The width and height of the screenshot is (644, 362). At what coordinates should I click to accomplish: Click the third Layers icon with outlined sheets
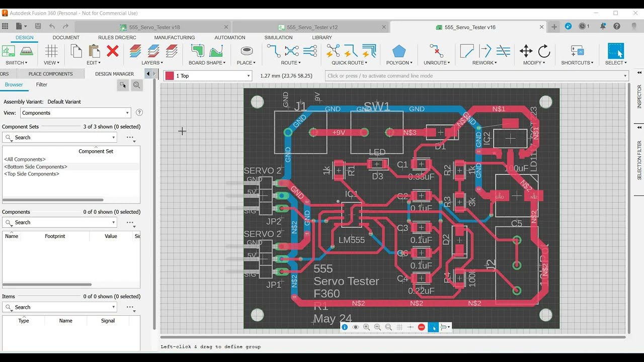(172, 51)
